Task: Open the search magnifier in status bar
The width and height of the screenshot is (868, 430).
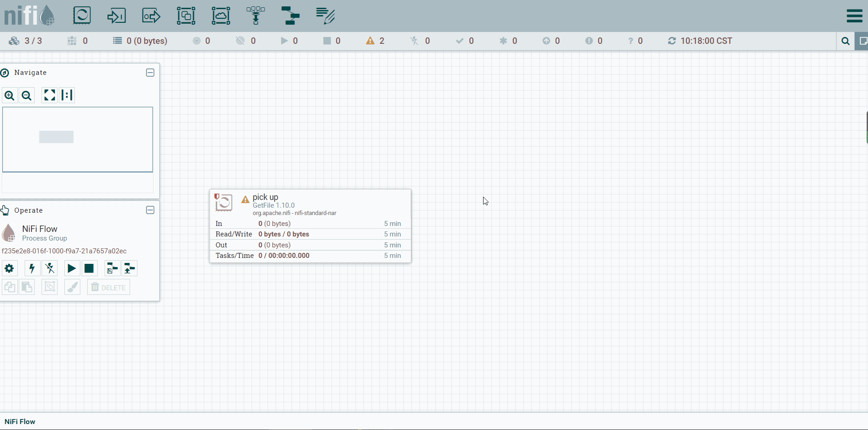Action: click(x=845, y=41)
